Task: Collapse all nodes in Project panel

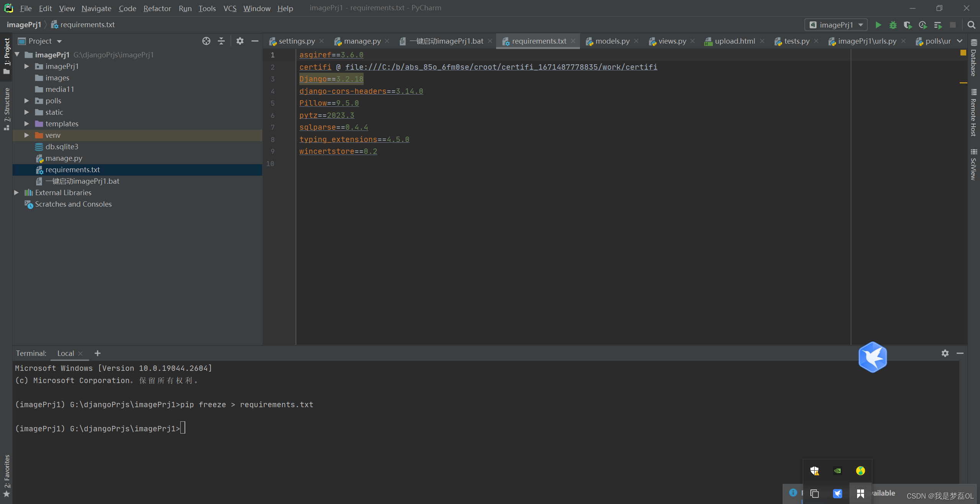Action: tap(221, 41)
